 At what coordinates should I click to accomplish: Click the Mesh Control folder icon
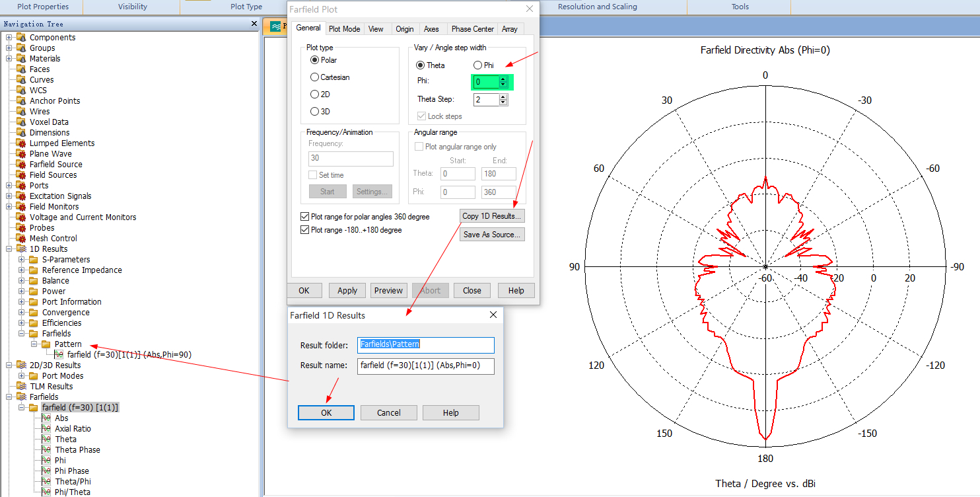tap(21, 239)
